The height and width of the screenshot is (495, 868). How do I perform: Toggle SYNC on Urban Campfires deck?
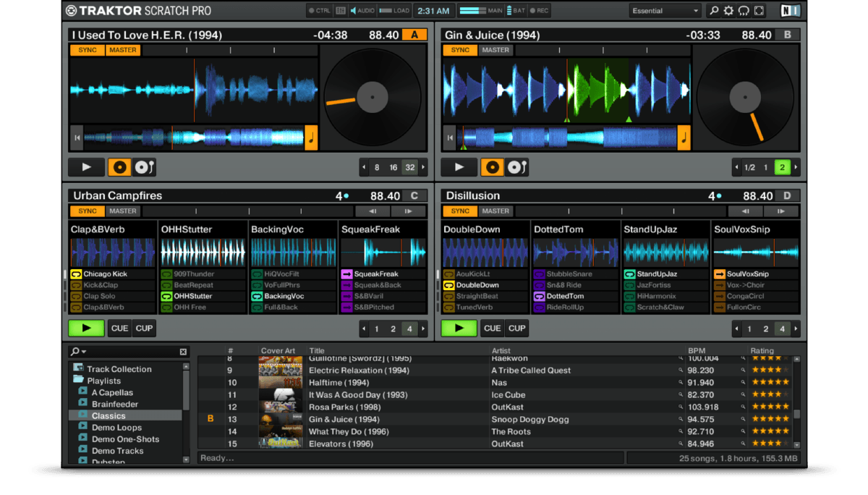(88, 211)
